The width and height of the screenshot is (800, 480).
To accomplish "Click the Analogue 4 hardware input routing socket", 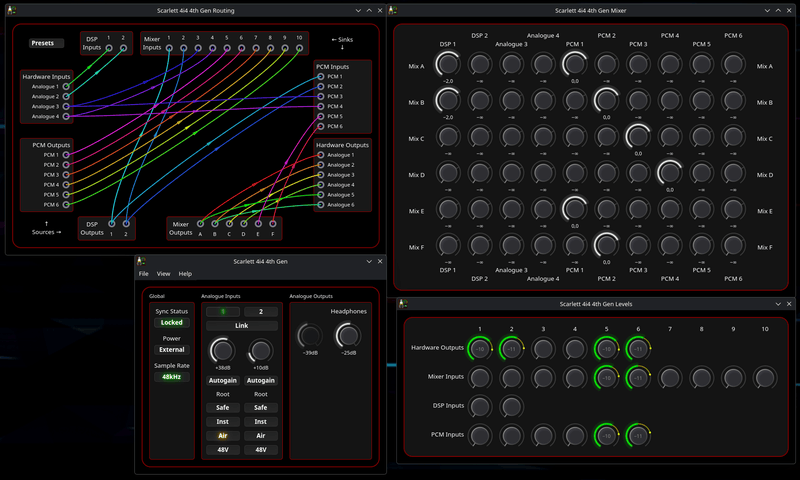I will tap(66, 116).
